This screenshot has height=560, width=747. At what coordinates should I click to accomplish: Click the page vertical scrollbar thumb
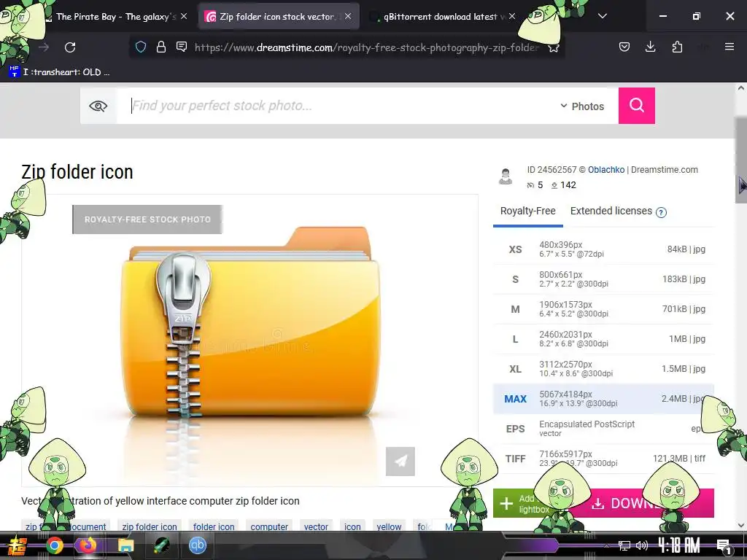tap(741, 160)
